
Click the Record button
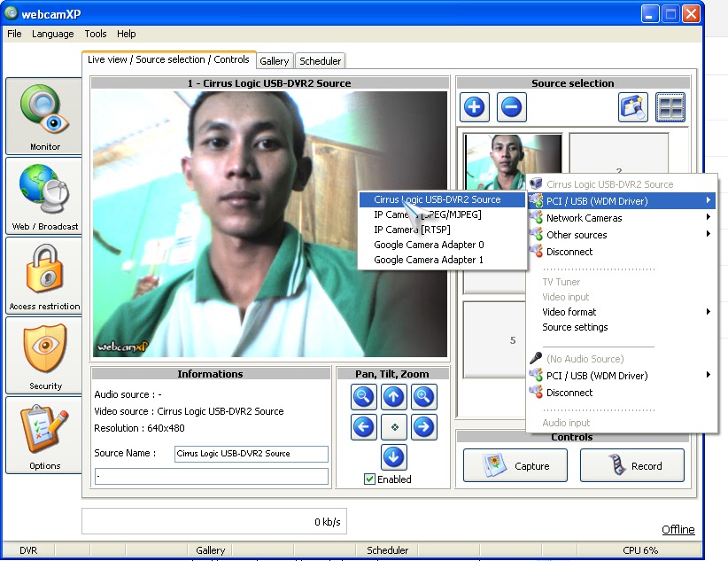click(x=631, y=465)
